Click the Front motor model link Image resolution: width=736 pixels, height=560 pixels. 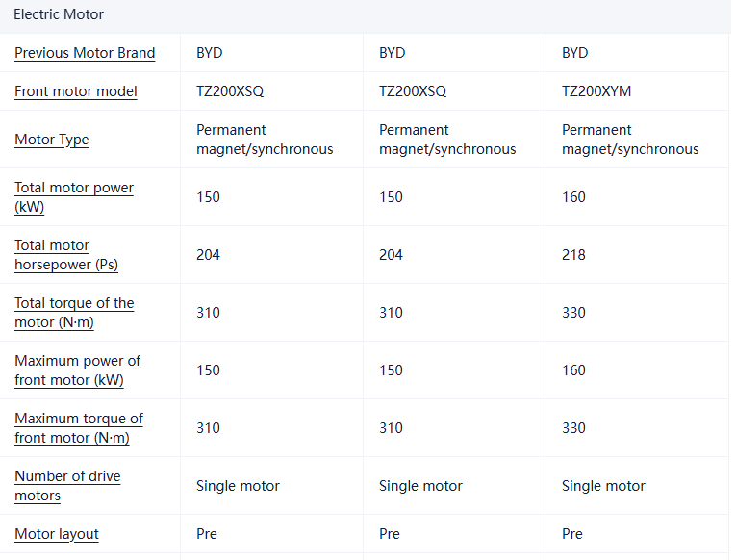(x=76, y=91)
